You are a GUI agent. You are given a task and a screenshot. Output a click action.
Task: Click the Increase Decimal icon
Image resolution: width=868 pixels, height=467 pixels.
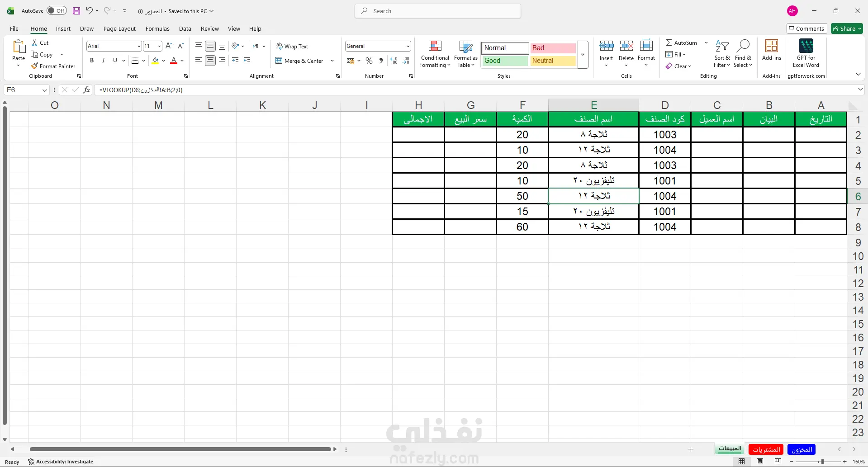coord(394,61)
